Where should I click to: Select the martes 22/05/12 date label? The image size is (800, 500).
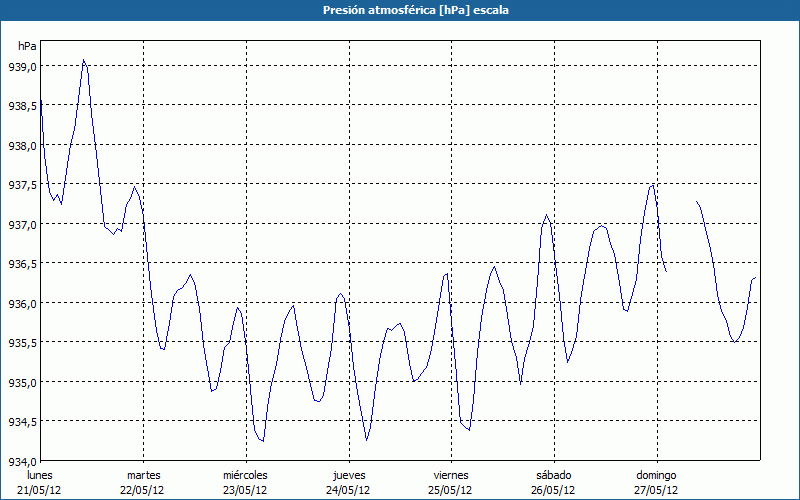pyautogui.click(x=143, y=482)
